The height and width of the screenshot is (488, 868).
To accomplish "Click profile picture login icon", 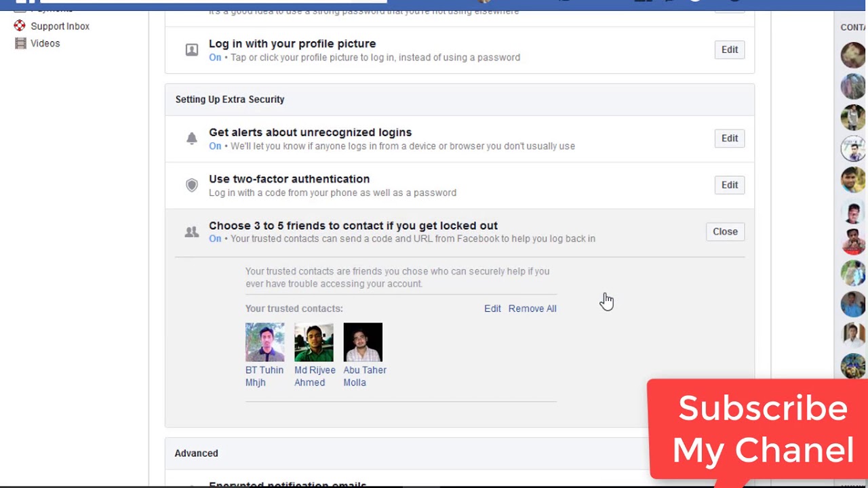I will point(192,49).
